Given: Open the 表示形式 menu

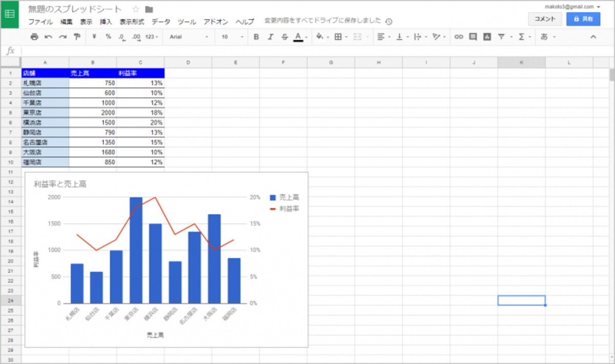Looking at the screenshot, I should [132, 22].
